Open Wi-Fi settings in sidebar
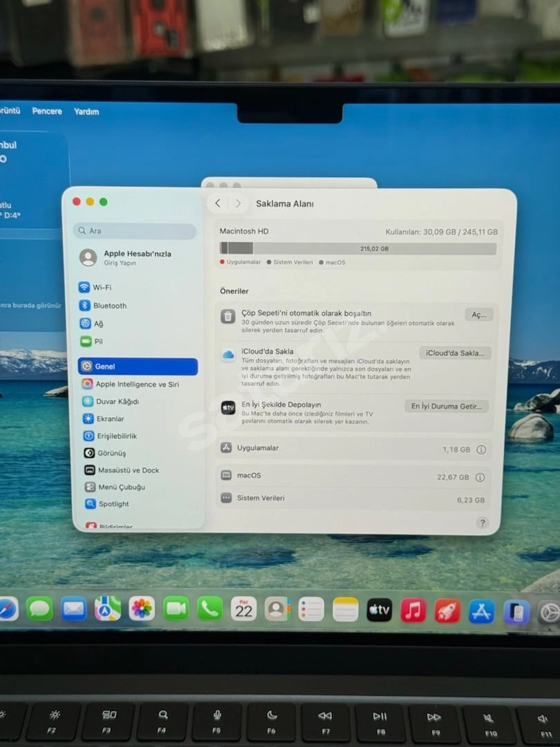 95,287
